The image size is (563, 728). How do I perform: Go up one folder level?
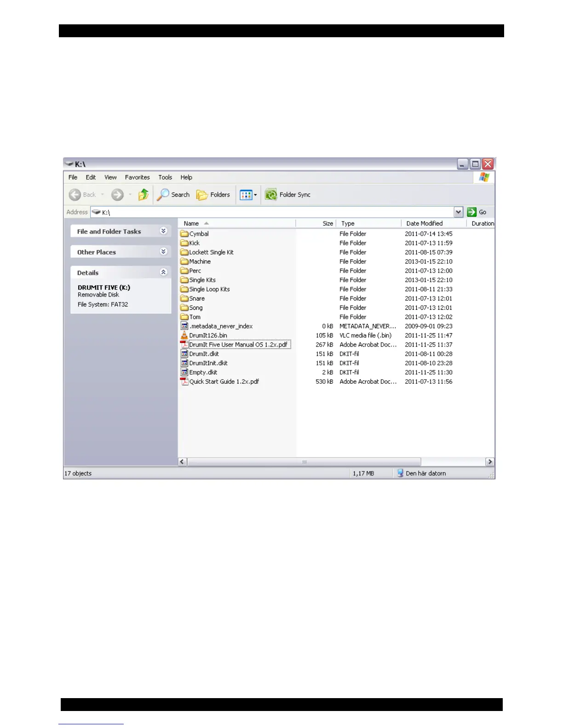pos(144,195)
